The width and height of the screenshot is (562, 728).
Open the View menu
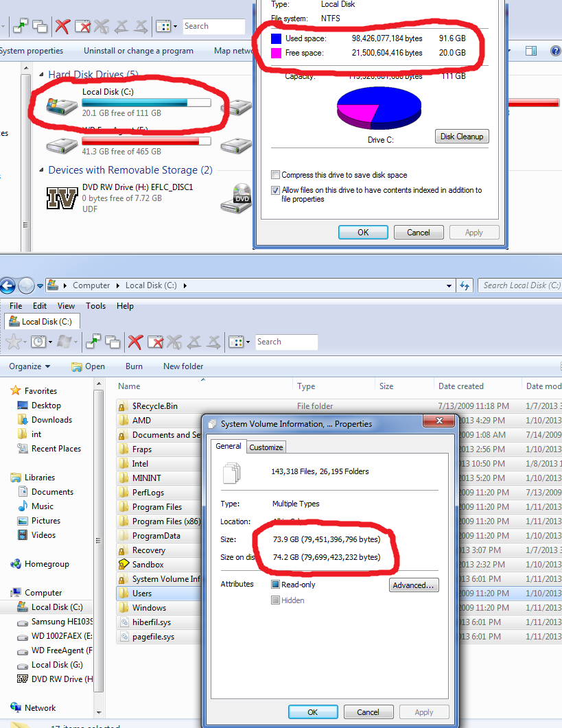coord(66,306)
